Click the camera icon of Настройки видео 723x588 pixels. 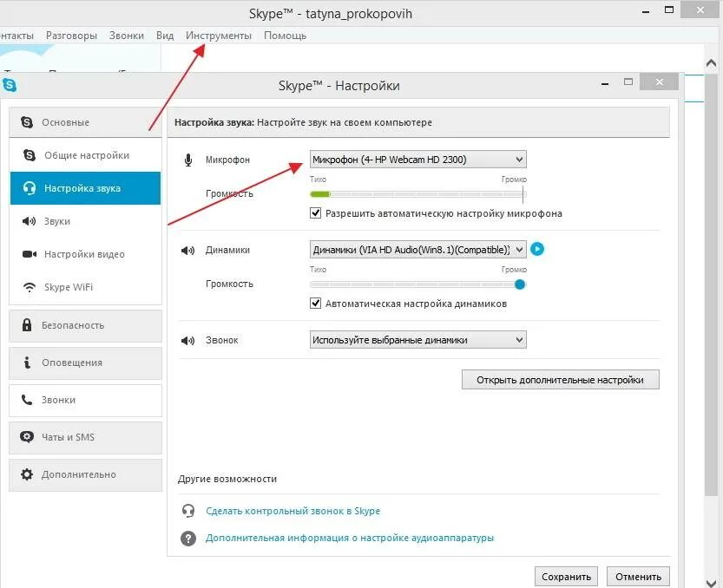coord(30,254)
